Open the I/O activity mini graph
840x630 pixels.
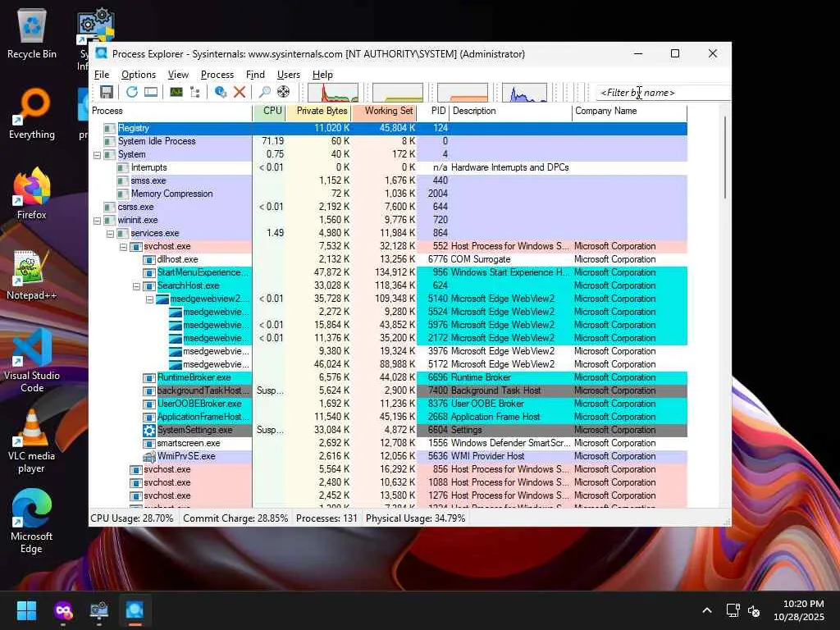coord(524,92)
